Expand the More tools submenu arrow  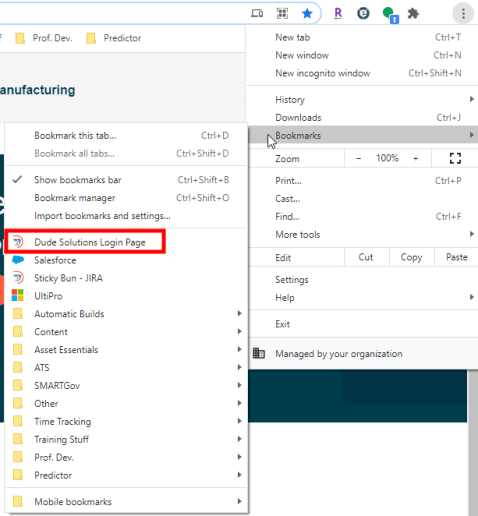click(472, 234)
